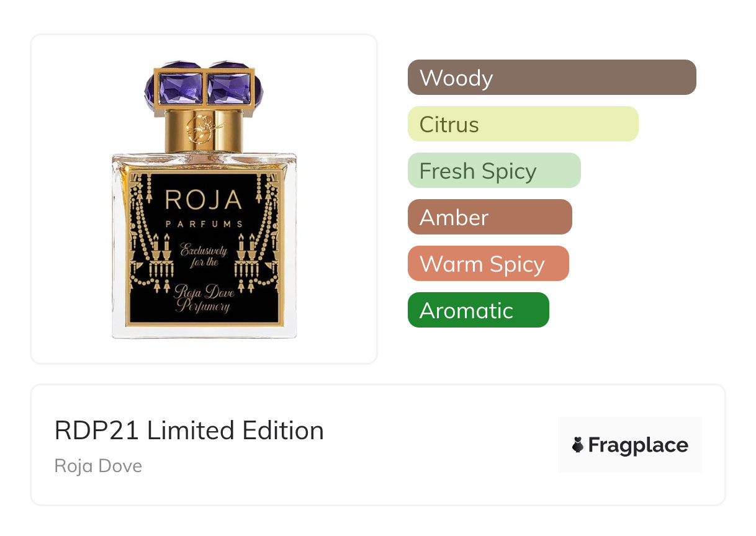Click the glass base of the perfume bottle
The height and width of the screenshot is (536, 756).
204,331
